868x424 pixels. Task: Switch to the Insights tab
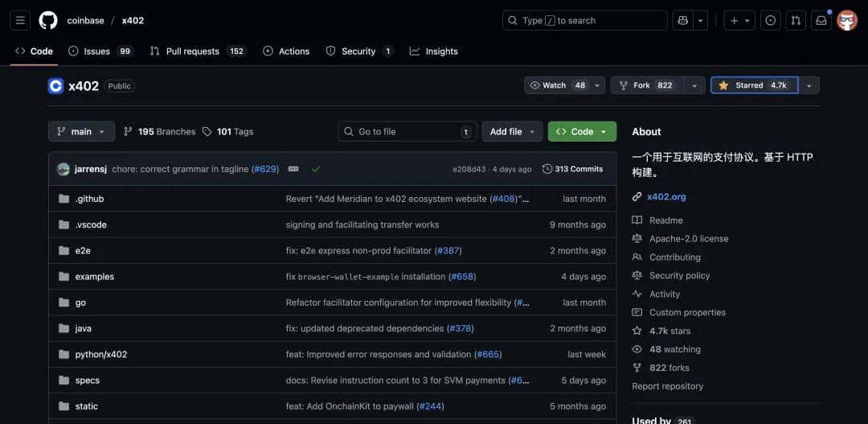point(433,51)
